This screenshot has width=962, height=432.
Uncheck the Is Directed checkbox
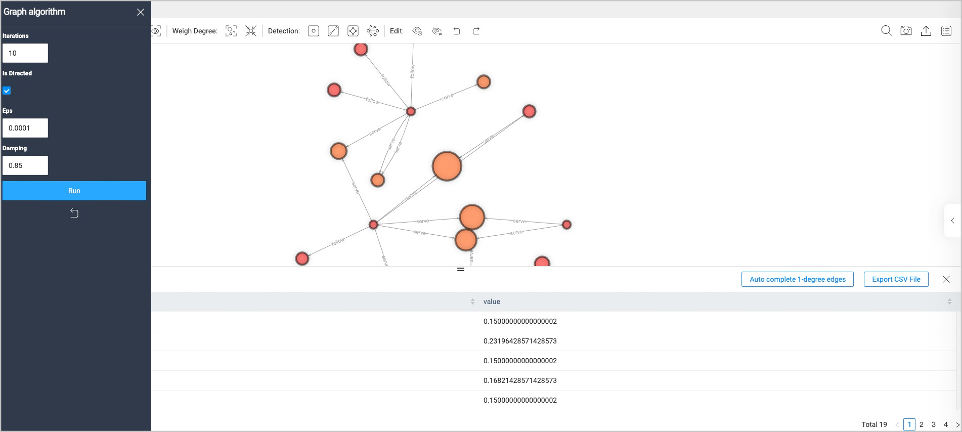click(7, 91)
